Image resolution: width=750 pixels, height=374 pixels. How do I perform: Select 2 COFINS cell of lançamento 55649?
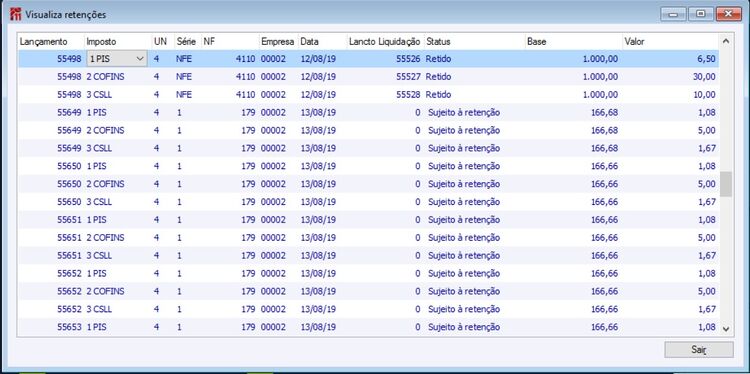[x=105, y=130]
